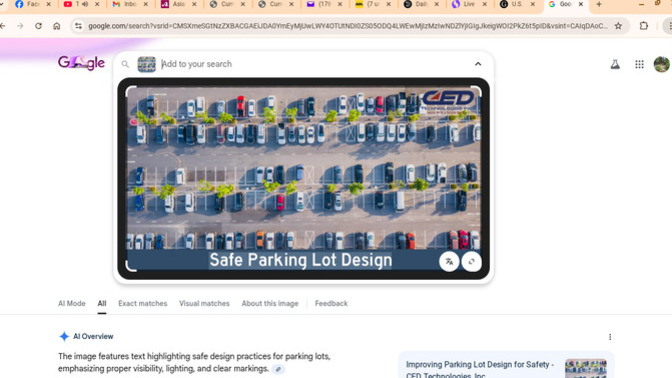Reload the current page

point(39,26)
